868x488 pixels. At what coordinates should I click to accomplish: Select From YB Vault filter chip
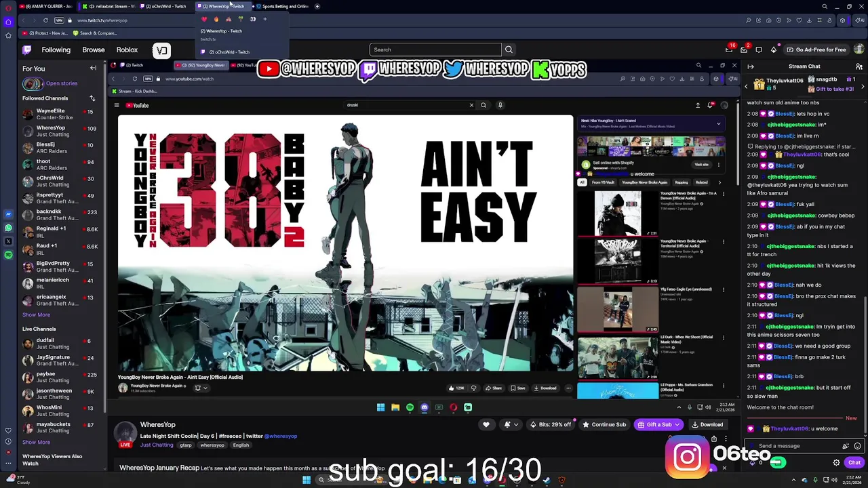pos(603,182)
